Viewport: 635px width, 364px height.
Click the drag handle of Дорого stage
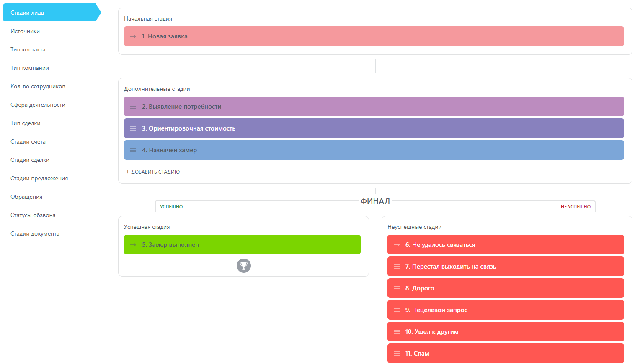tap(397, 288)
